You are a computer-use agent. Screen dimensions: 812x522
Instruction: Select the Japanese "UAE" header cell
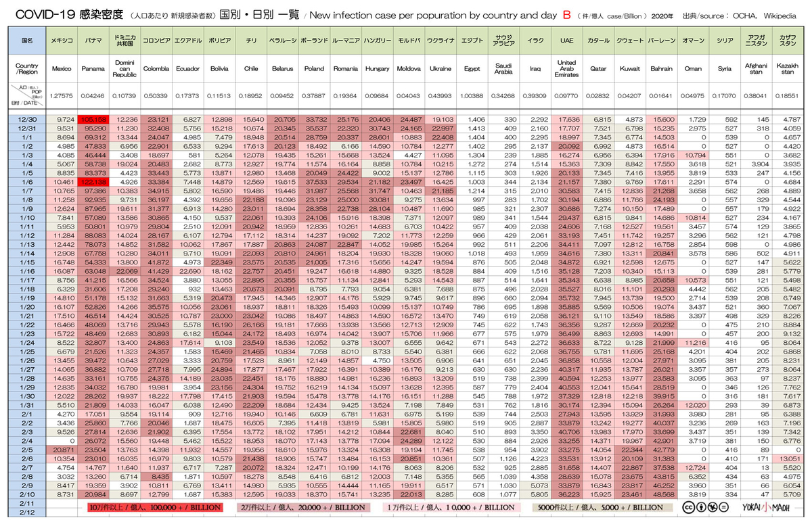pyautogui.click(x=567, y=41)
